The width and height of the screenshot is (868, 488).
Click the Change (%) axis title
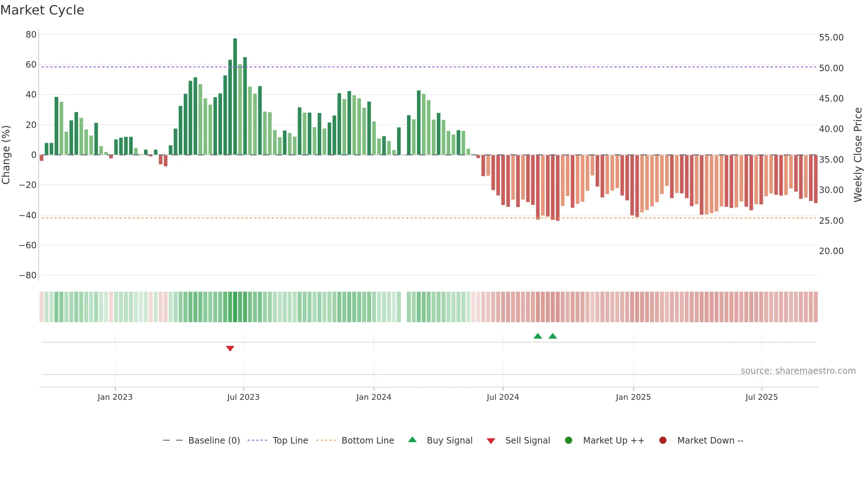(6, 155)
